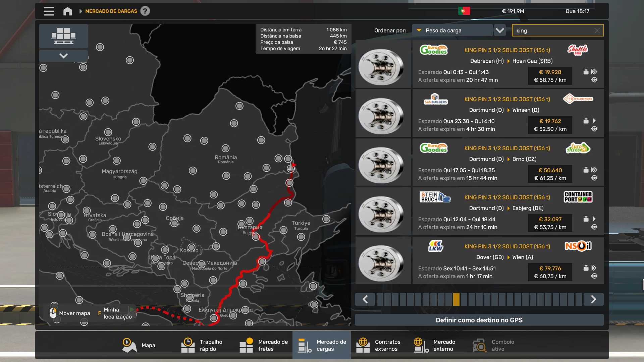Image resolution: width=644 pixels, height=362 pixels.
Task: Go to the home screen icon
Action: pyautogui.click(x=67, y=11)
